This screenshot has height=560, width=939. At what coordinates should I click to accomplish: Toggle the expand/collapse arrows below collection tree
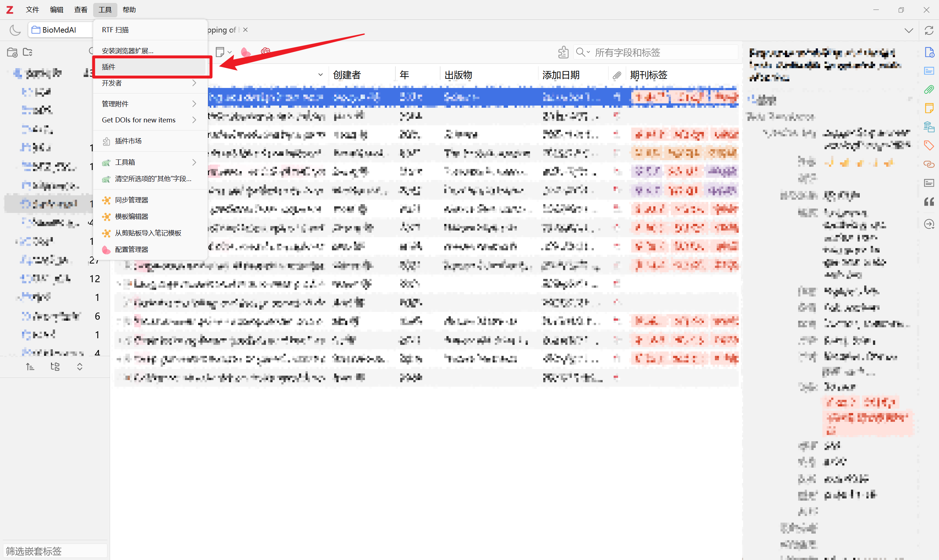[x=80, y=367]
